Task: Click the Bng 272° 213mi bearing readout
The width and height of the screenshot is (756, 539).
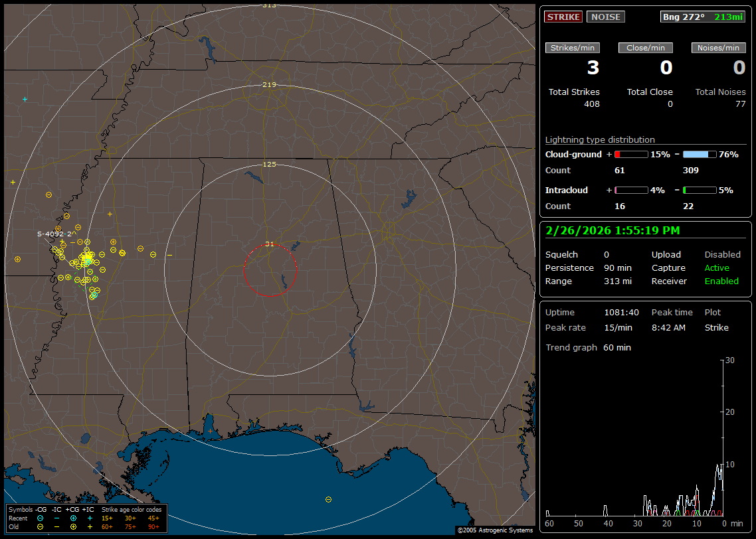Action: click(x=703, y=17)
